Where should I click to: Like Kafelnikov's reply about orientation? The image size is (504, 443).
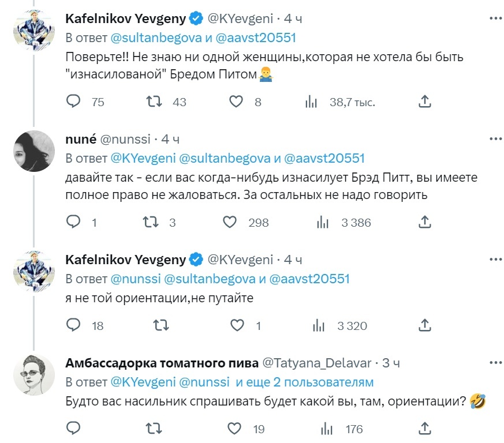[x=237, y=325]
